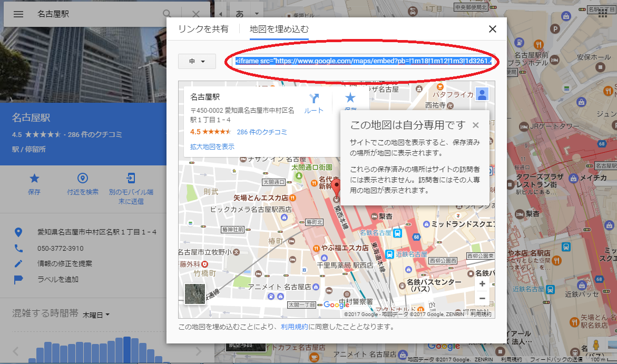The width and height of the screenshot is (617, 364).
Task: Click the アニメイト 名古屋店 label in the preview
Action: coord(279,287)
